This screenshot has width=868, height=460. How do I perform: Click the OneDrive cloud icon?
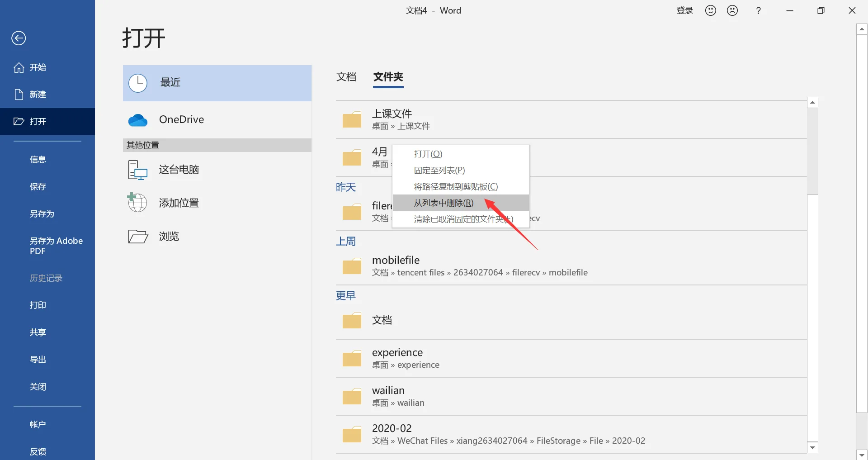coord(138,120)
